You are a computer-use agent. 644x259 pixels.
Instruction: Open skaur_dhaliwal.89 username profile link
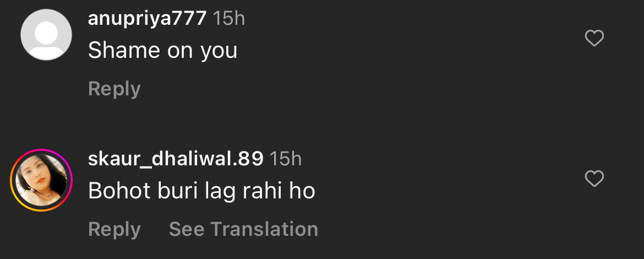click(176, 159)
